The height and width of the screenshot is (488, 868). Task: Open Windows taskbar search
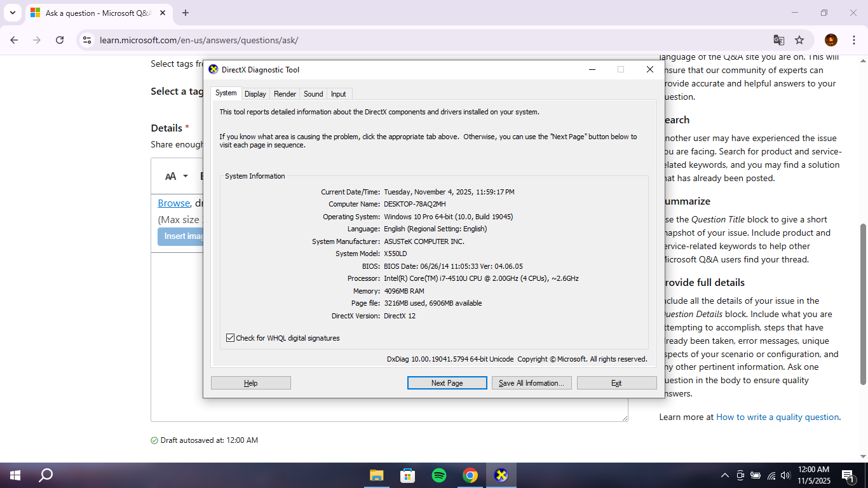click(46, 475)
